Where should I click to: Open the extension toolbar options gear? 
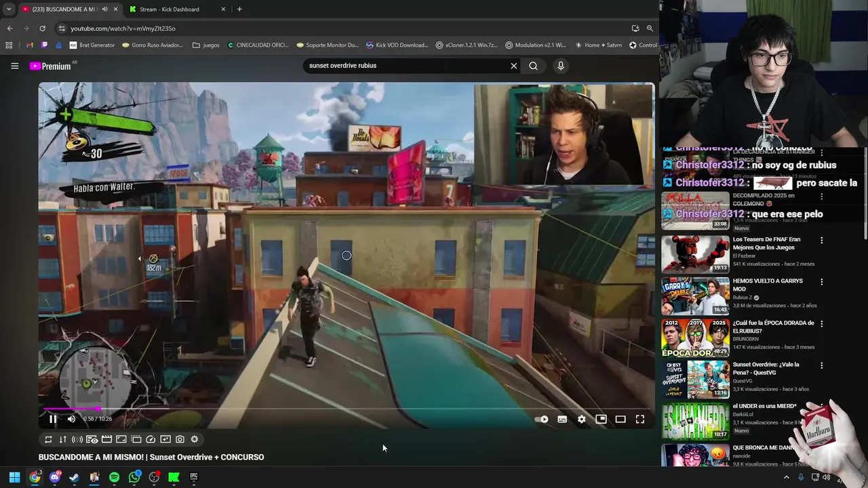pos(195,439)
